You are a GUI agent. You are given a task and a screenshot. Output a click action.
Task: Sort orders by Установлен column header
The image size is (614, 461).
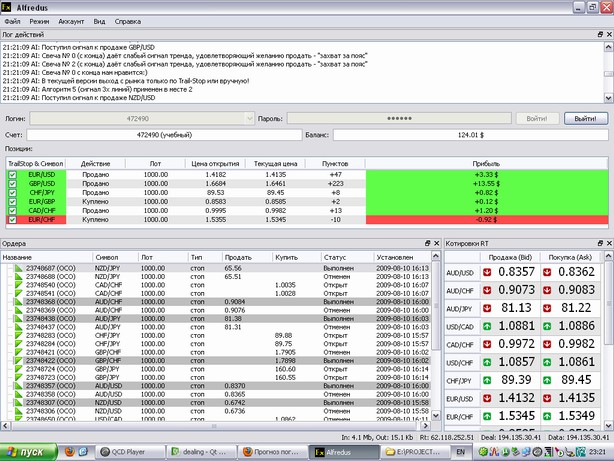click(402, 257)
